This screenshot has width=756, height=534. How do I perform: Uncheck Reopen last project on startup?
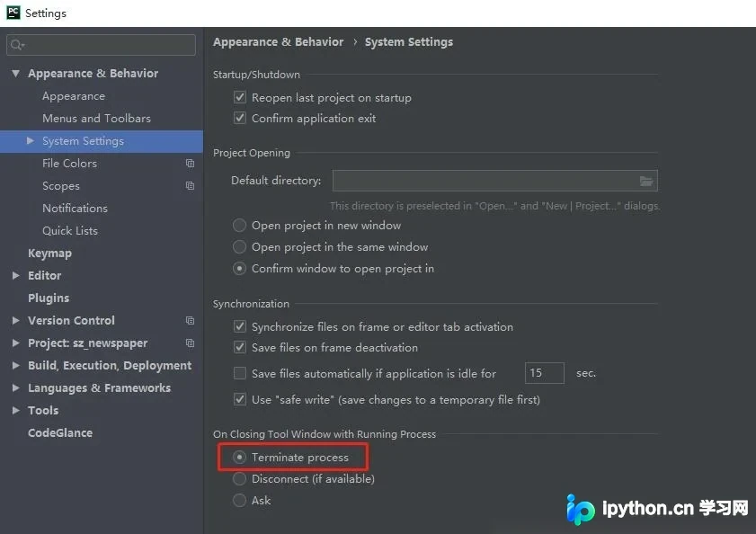coord(240,97)
